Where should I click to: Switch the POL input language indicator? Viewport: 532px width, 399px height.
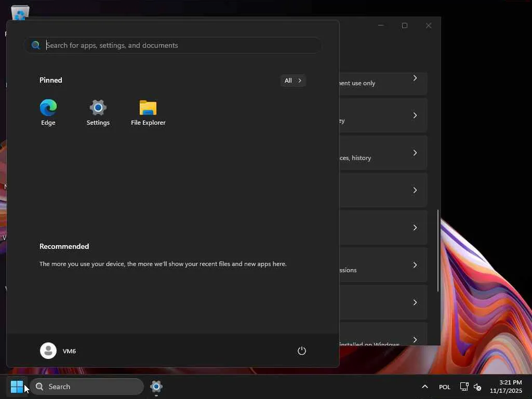445,387
